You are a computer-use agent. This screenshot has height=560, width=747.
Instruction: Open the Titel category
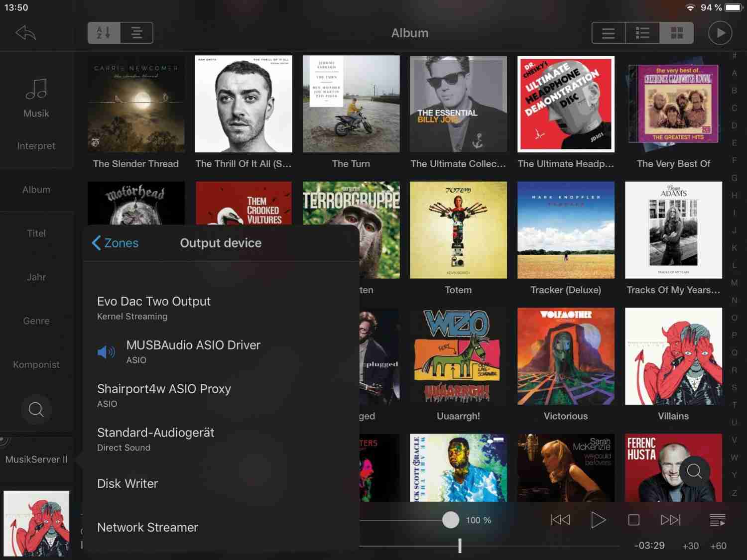pos(36,233)
